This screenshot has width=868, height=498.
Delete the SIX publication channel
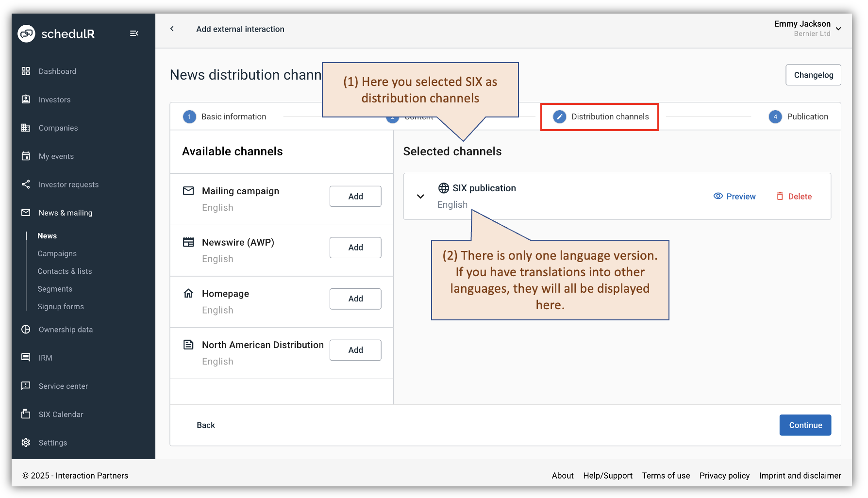coord(794,196)
